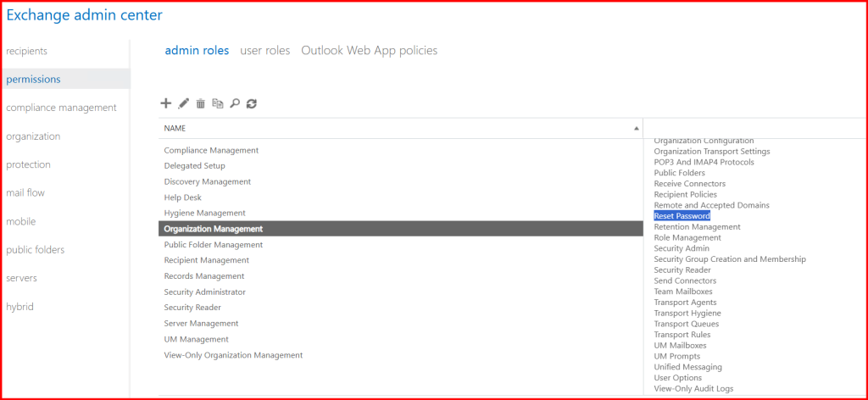This screenshot has width=868, height=400.
Task: Select the Help Desk role group
Action: [182, 197]
